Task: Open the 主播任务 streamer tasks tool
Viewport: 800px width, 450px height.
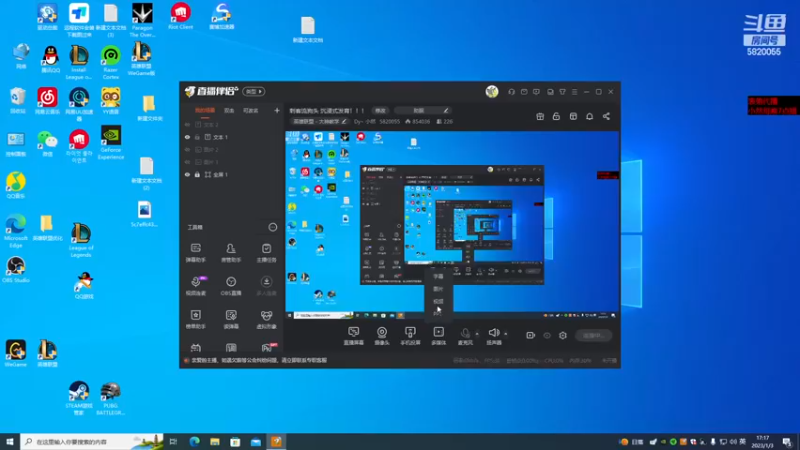Action: coord(266,253)
